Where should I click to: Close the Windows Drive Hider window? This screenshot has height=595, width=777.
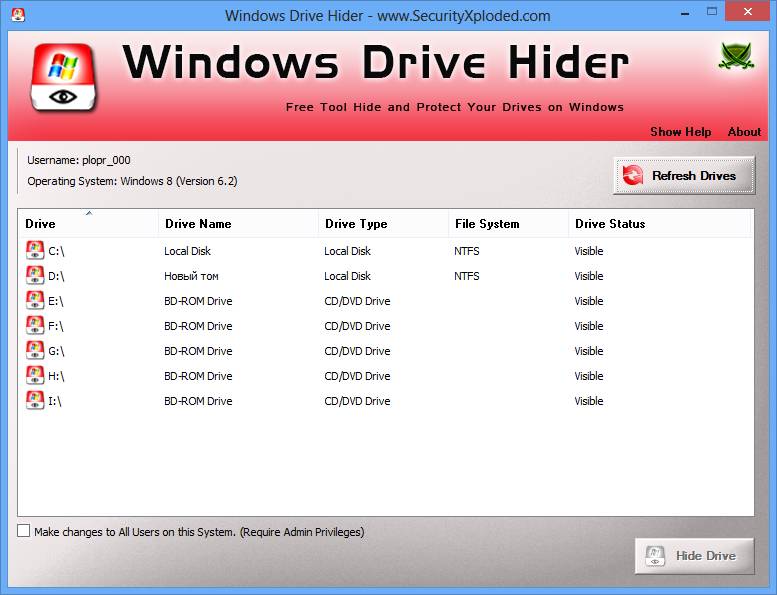(748, 11)
